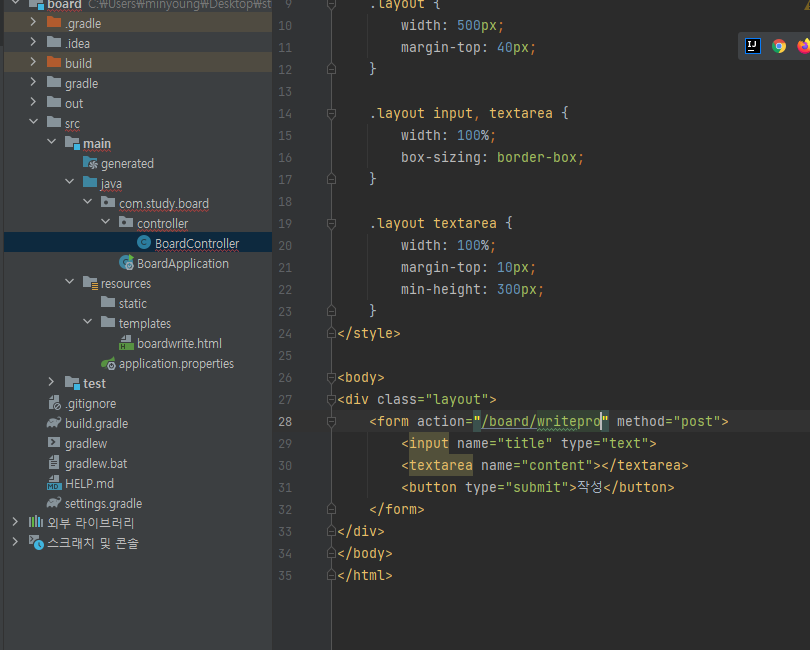Select the static folder
Image resolution: width=810 pixels, height=650 pixels.
[133, 304]
